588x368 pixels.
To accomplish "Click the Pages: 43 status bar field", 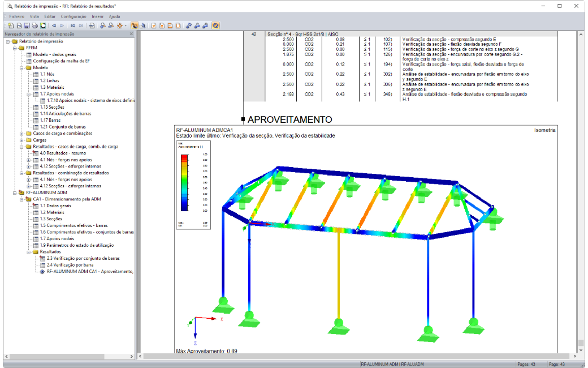I will point(526,364).
